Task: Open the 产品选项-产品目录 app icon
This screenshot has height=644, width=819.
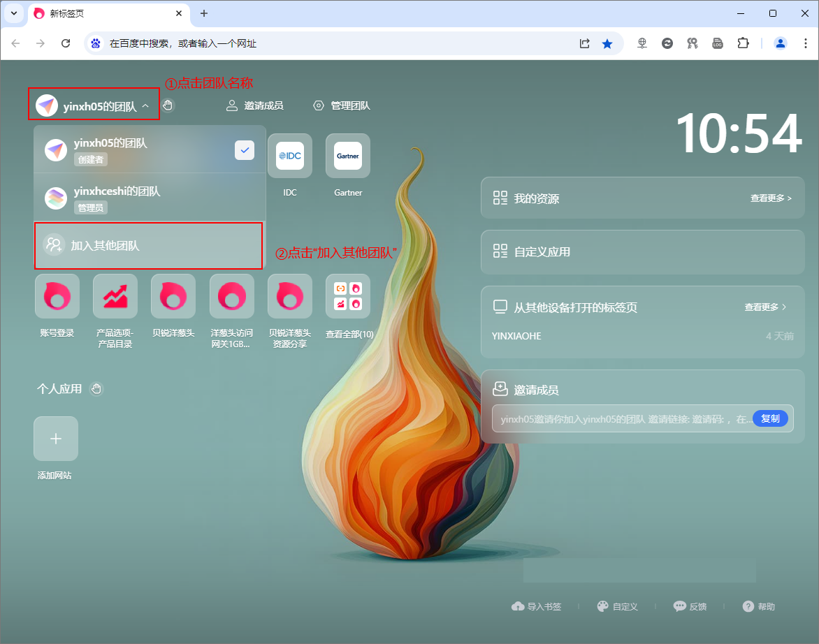Action: click(x=115, y=296)
